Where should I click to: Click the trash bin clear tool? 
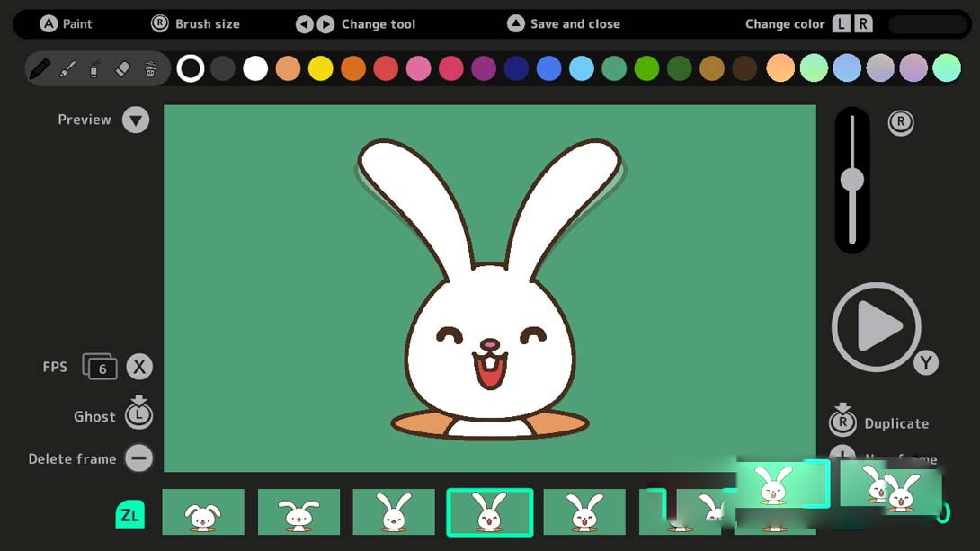[150, 68]
